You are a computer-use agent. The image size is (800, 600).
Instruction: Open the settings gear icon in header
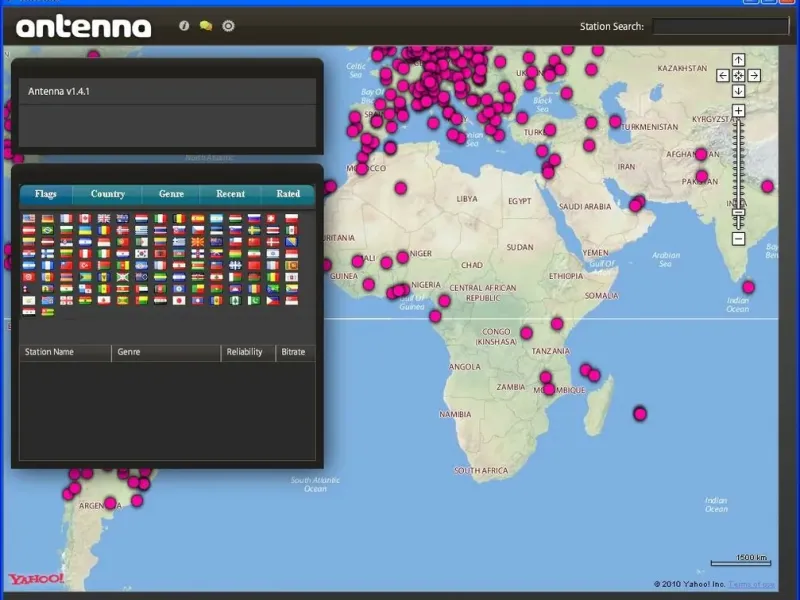(x=228, y=26)
